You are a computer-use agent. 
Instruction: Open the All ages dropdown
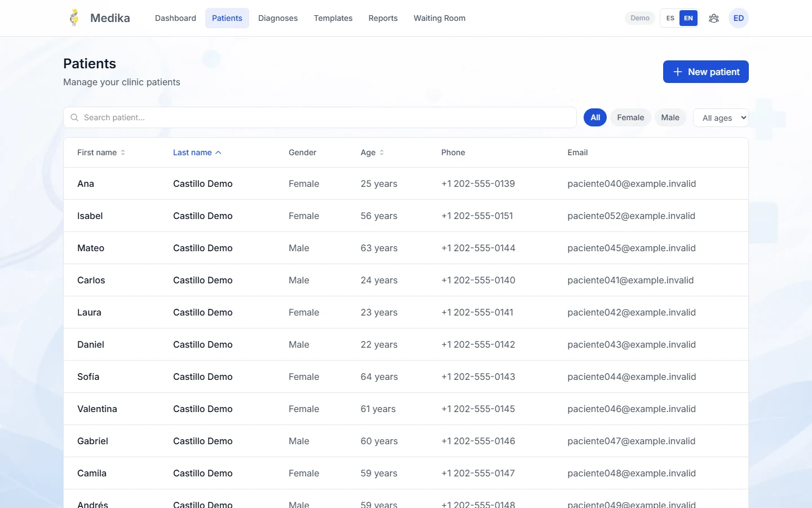click(721, 117)
